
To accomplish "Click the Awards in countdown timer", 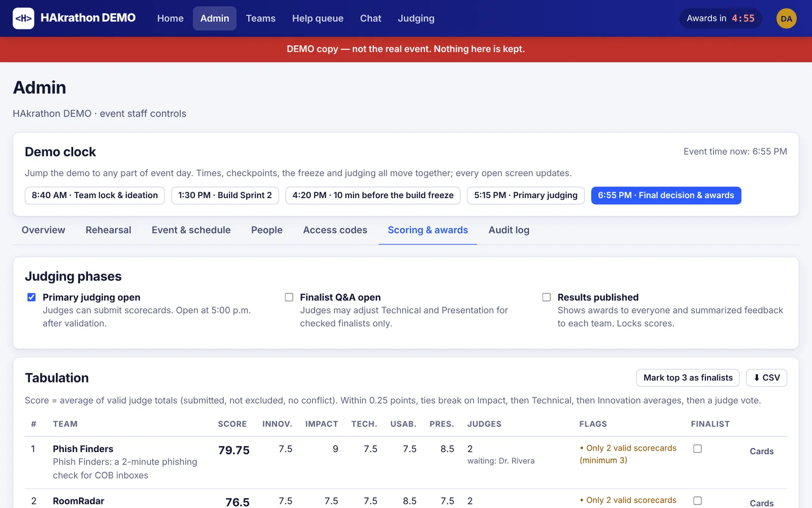I will tap(721, 18).
